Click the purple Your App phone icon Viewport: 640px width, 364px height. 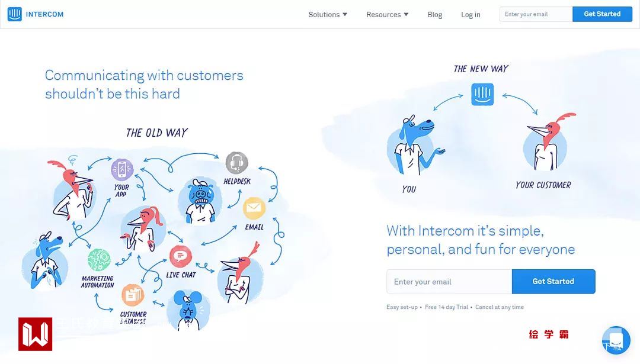[122, 169]
